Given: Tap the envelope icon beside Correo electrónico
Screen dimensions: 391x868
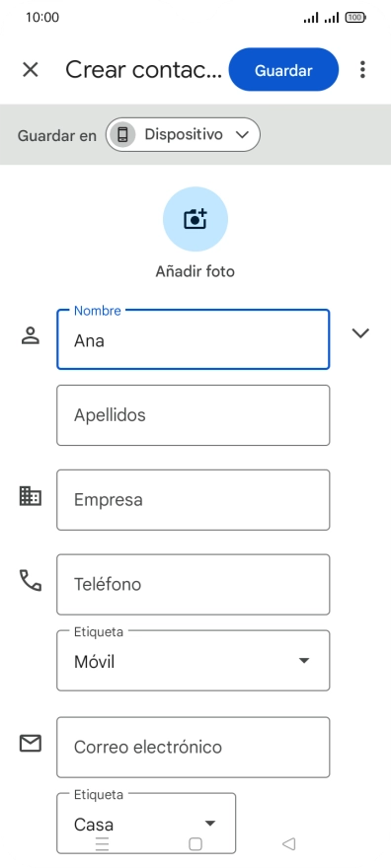Looking at the screenshot, I should (31, 743).
